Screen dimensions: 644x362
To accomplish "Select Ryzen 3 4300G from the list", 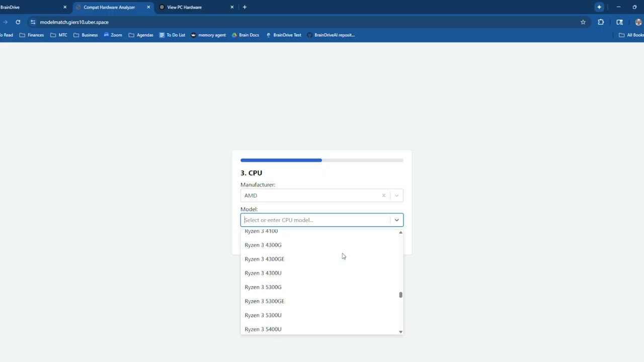I will point(263,245).
